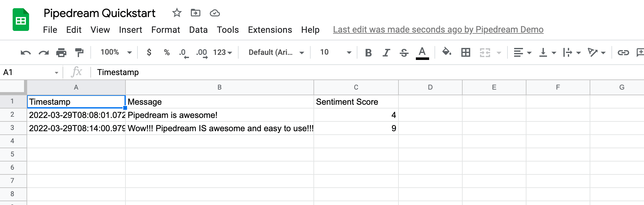Expand the Default (Arial) font dropdown
The height and width of the screenshot is (205, 644).
pyautogui.click(x=276, y=52)
